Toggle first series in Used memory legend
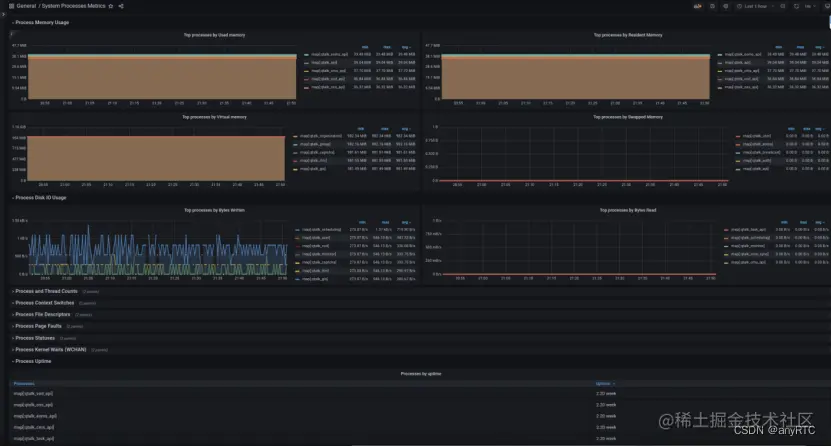831x447 pixels. click(x=329, y=55)
